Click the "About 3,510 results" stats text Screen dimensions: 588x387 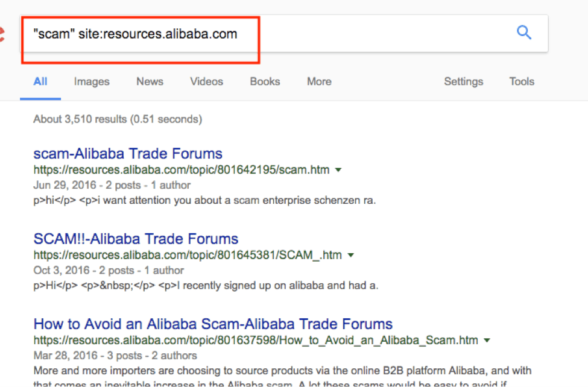(118, 119)
